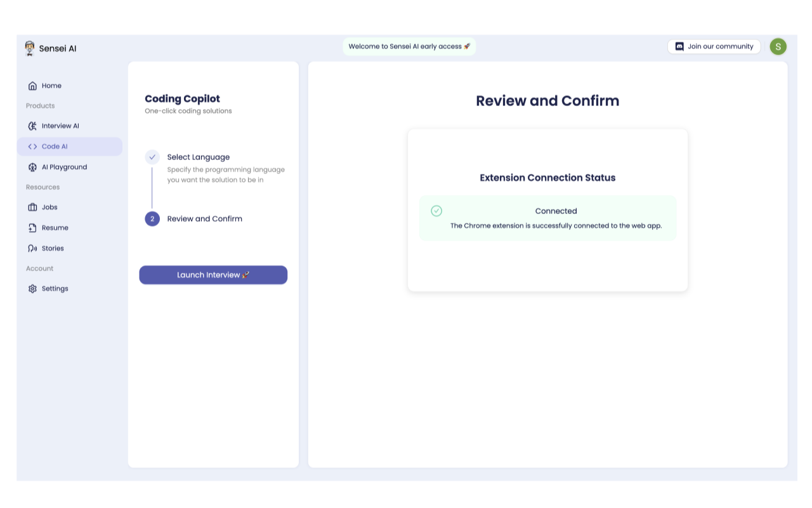Click the Sensei AI logo icon
Viewport: 812px width, 508px height.
click(29, 48)
